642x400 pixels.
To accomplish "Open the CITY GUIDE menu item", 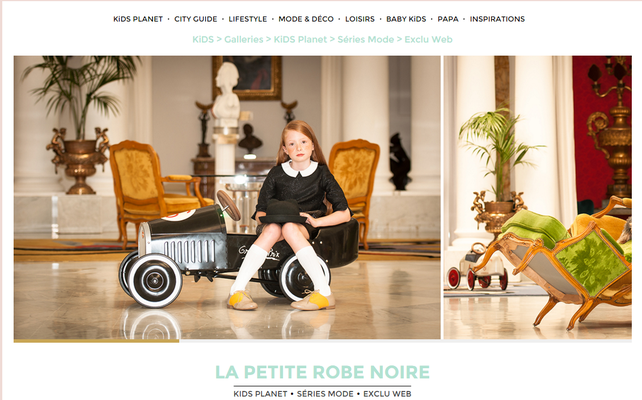I will click(x=196, y=19).
